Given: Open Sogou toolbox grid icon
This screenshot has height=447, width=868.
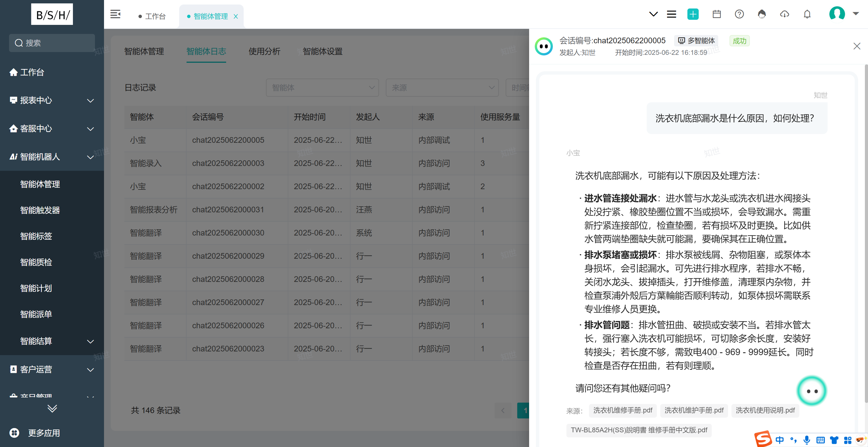Looking at the screenshot, I should coord(848,440).
